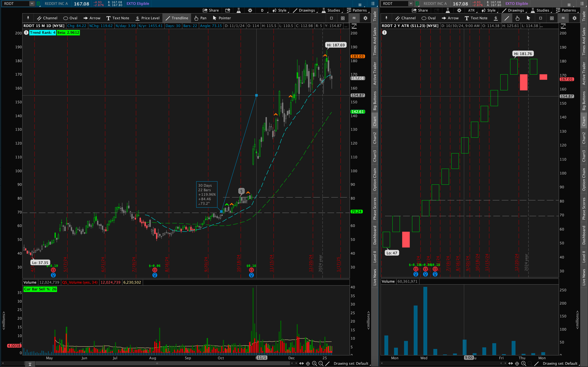This screenshot has height=367, width=588.
Task: Pin the left drawing toolbar
Action: click(x=28, y=18)
